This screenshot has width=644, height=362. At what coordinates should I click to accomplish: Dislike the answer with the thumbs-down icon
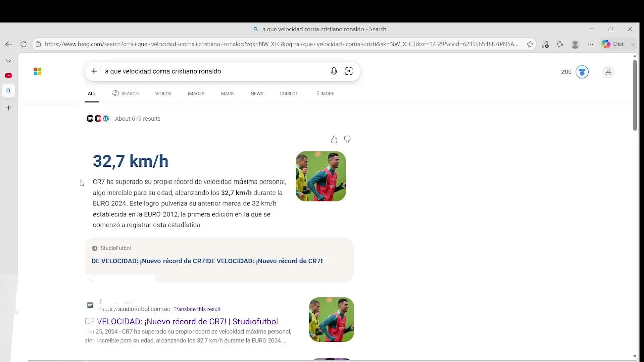(347, 139)
